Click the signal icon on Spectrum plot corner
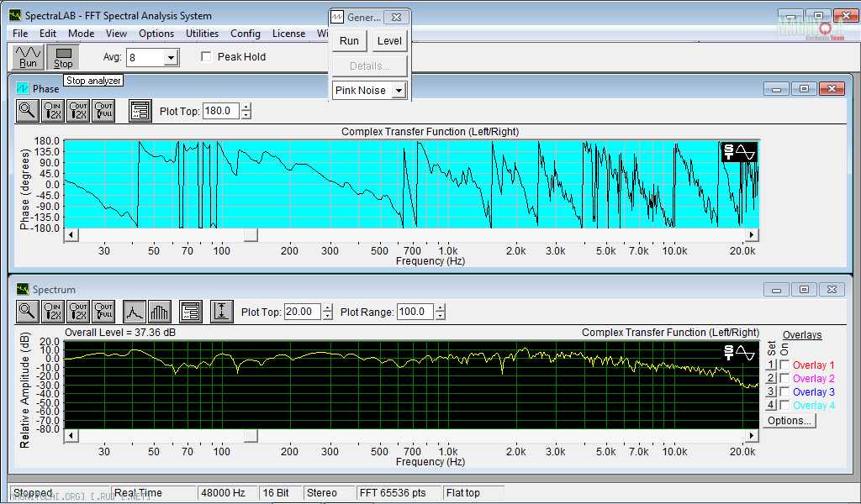The image size is (861, 504). (x=739, y=353)
